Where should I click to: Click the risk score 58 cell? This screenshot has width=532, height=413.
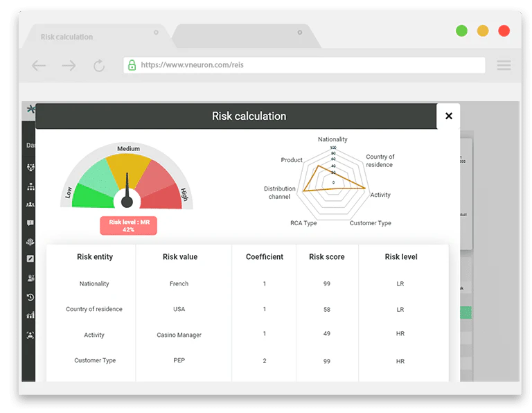point(327,310)
